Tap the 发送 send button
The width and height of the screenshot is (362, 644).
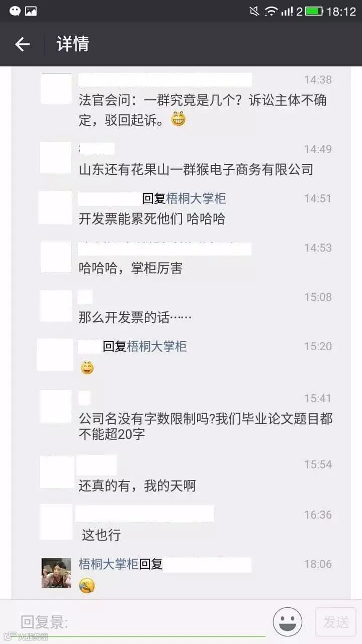336,622
